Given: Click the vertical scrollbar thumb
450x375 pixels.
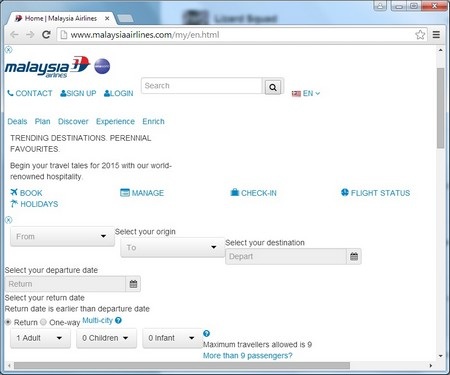Looking at the screenshot, I should tap(441, 108).
